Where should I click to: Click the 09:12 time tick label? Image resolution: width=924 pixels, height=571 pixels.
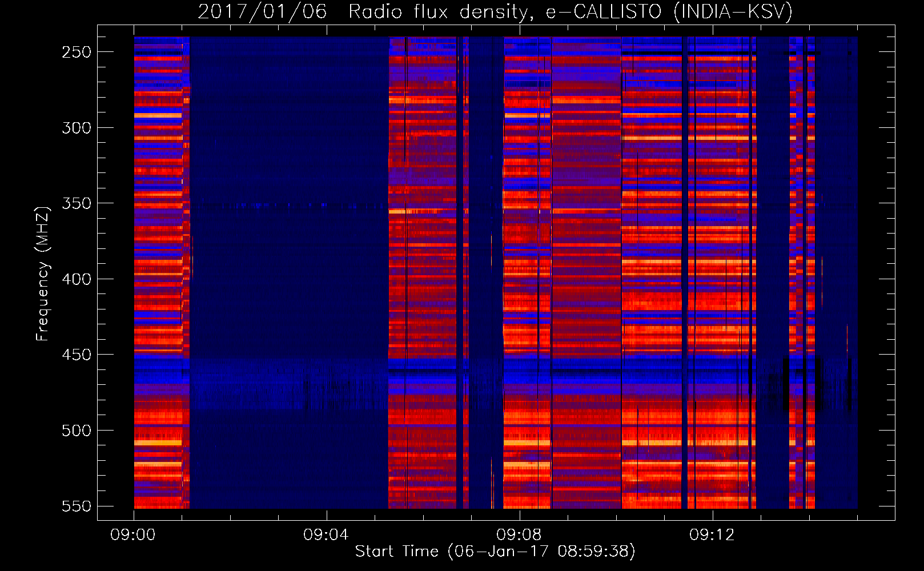point(712,535)
